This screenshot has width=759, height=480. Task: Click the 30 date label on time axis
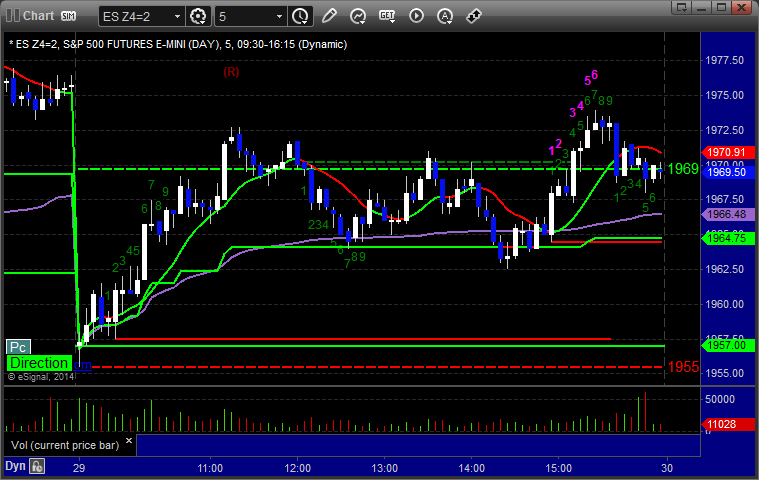pyautogui.click(x=667, y=468)
